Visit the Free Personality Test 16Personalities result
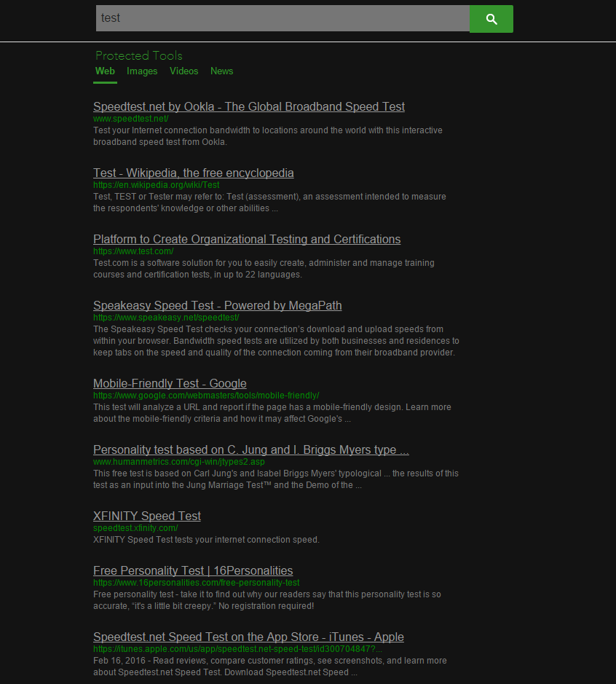The image size is (616, 684). [x=192, y=570]
